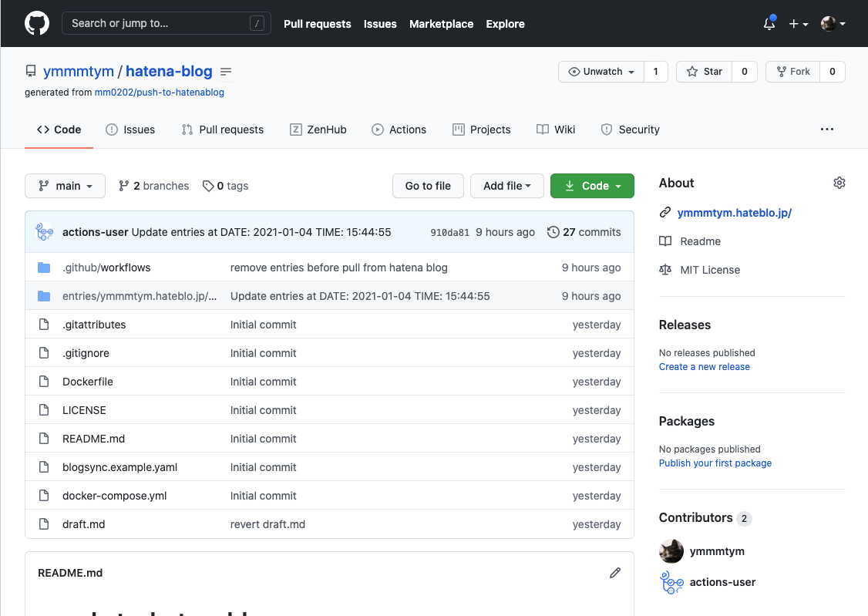Click Pull requests in top navigation

(x=317, y=24)
